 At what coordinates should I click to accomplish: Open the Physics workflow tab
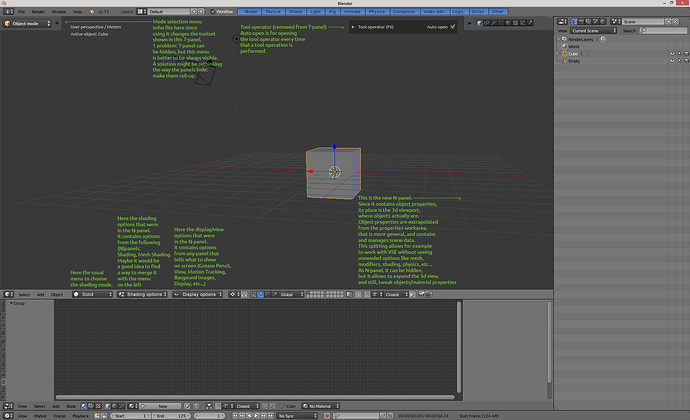(377, 11)
